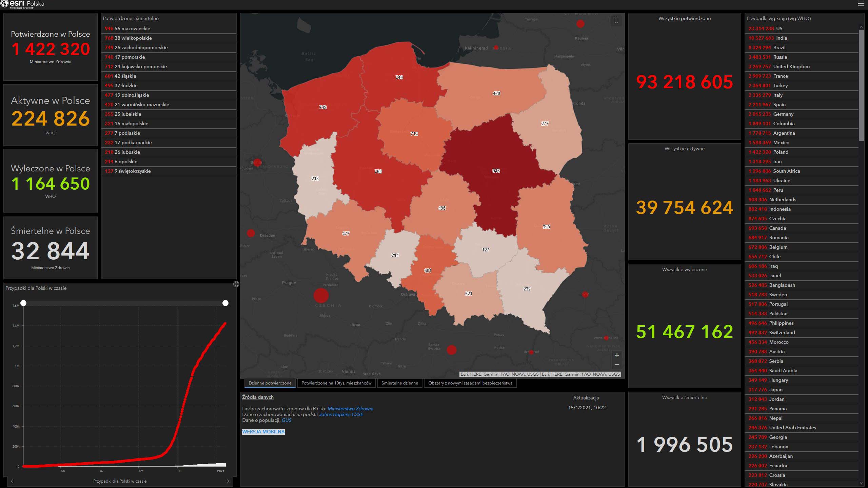Click the right handle of the chart range slider
This screenshot has width=868, height=488.
[225, 303]
